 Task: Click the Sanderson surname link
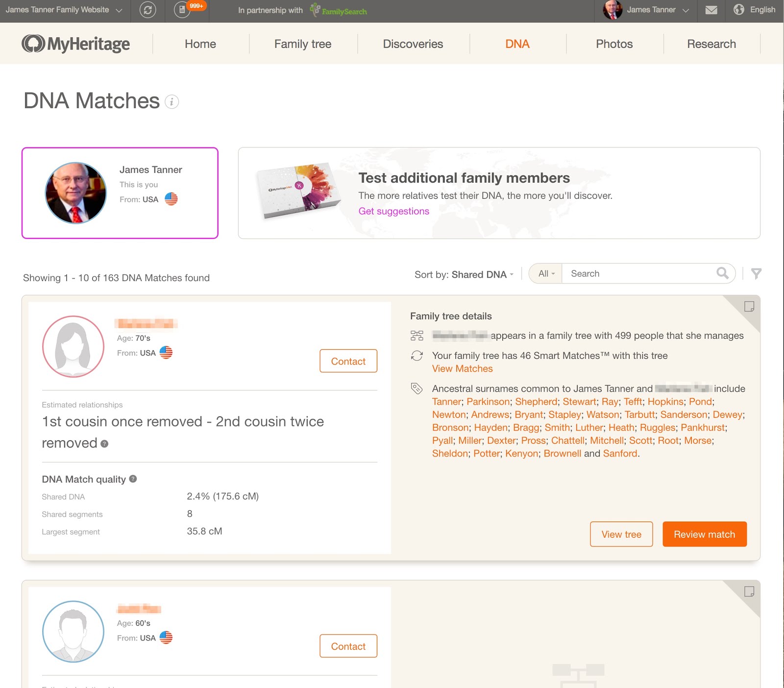tap(684, 415)
